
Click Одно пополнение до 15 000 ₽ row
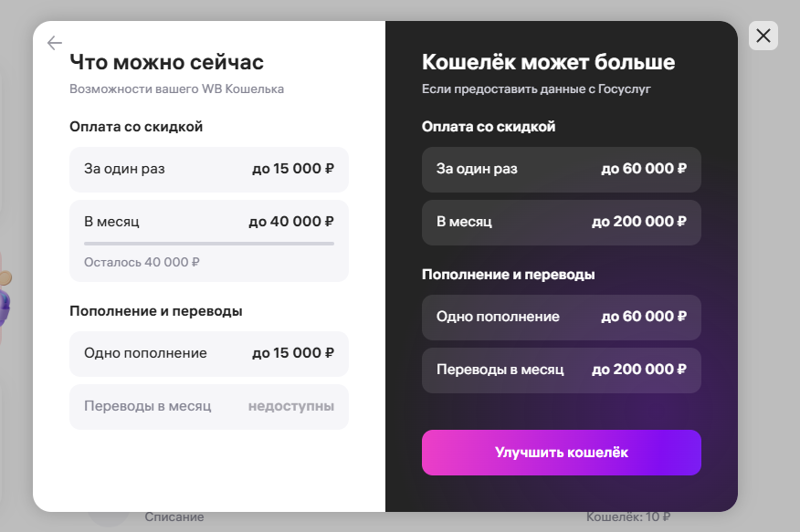coord(209,353)
